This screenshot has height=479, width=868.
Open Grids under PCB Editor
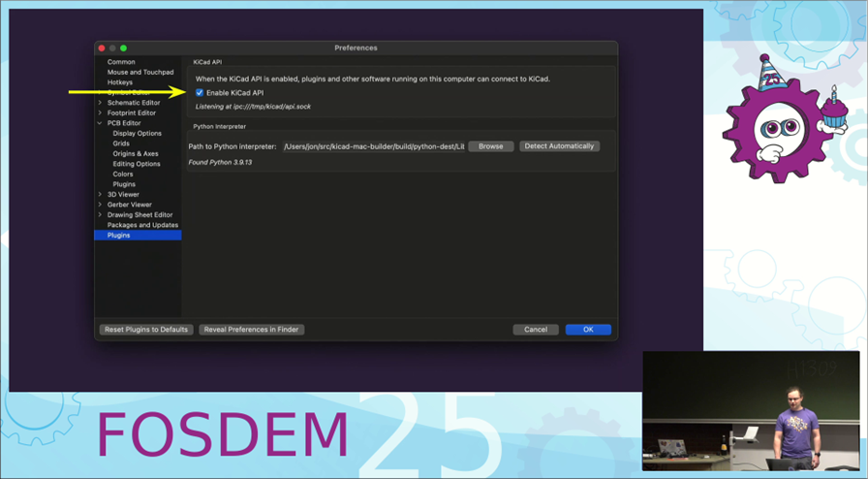tap(121, 144)
